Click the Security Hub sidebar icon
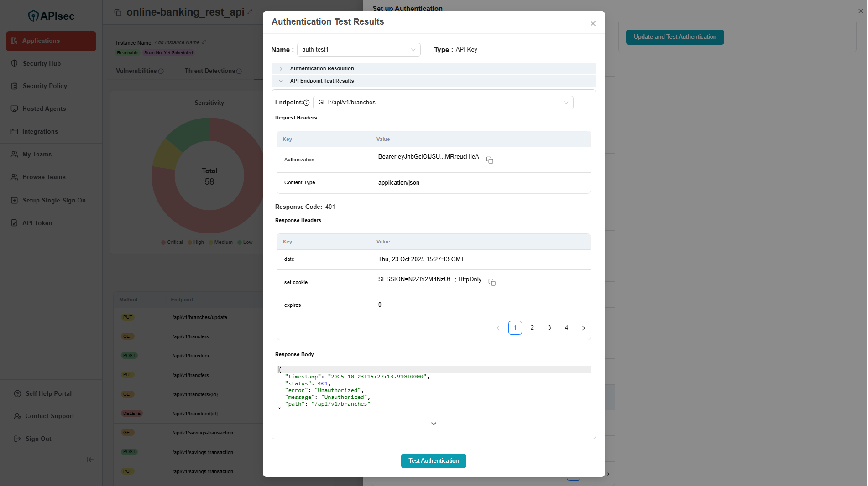 tap(15, 63)
